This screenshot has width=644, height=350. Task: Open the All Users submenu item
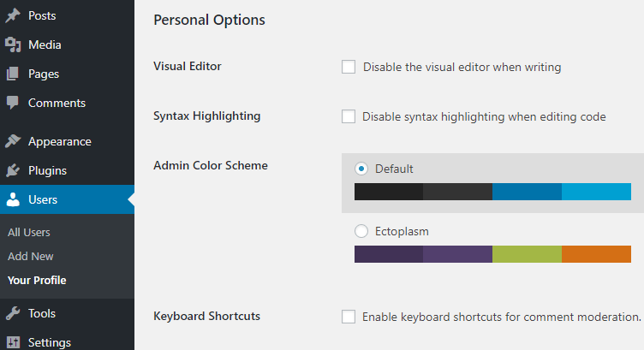click(29, 232)
